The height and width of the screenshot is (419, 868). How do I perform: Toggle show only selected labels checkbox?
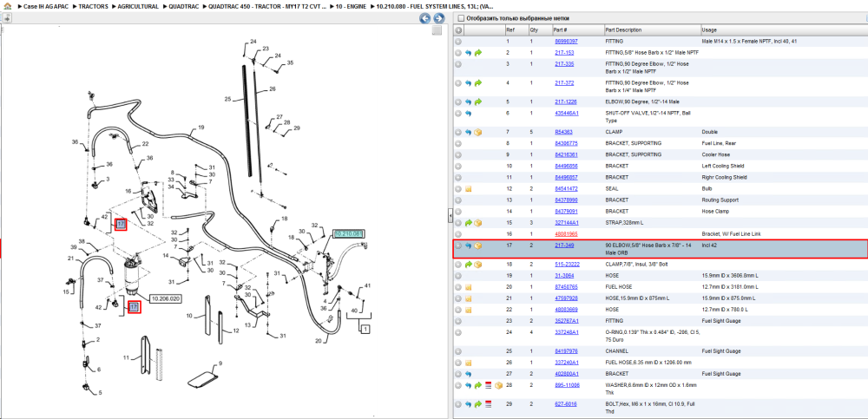[x=461, y=18]
